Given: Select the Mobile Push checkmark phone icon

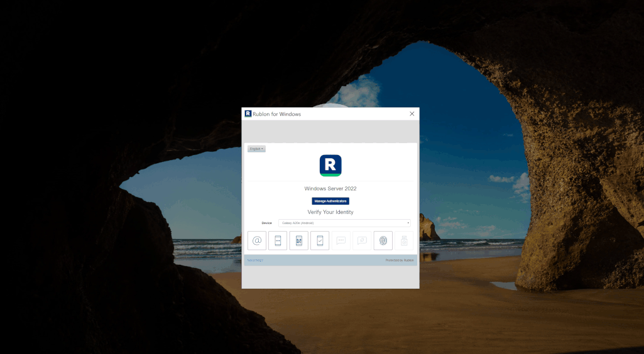Looking at the screenshot, I should pos(320,240).
